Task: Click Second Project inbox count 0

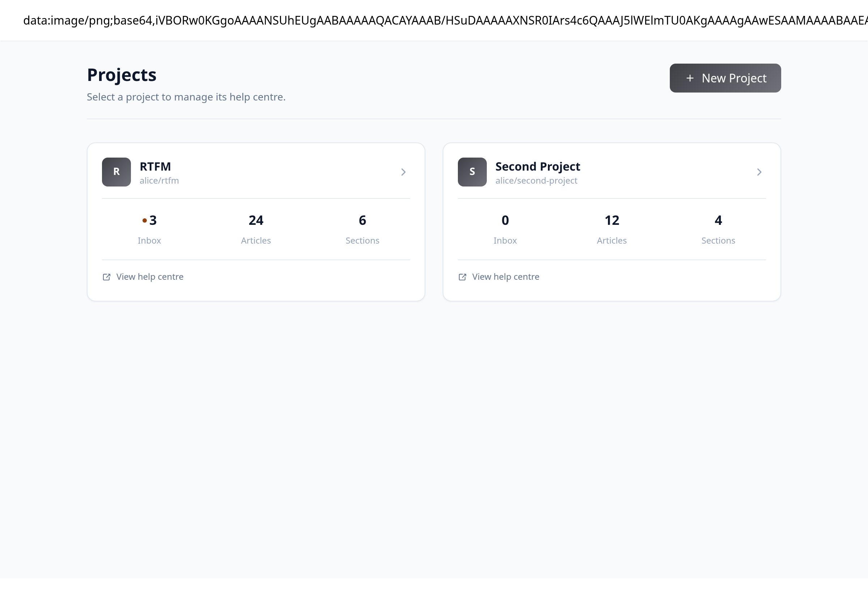Action: pos(505,220)
